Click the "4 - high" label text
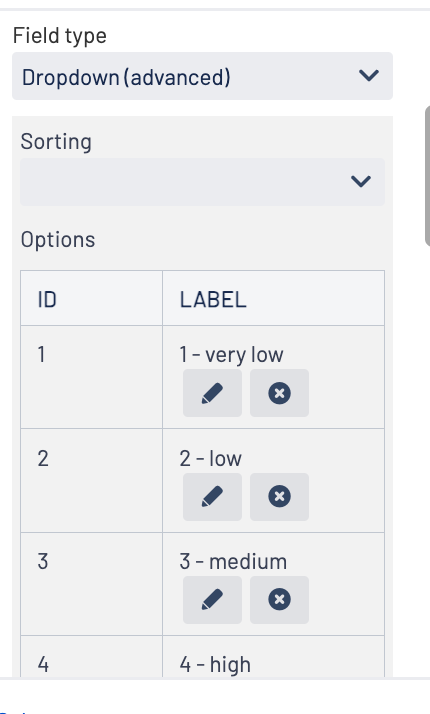 215,665
